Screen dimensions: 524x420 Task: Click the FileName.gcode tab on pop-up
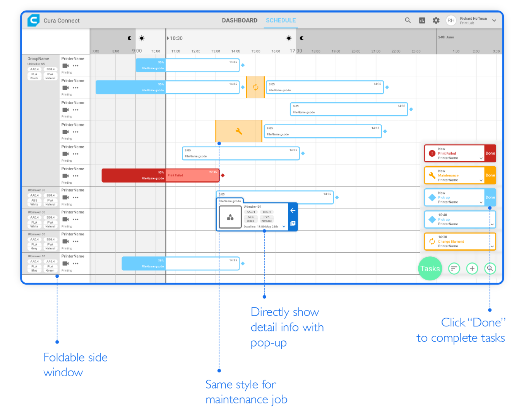[x=230, y=201]
